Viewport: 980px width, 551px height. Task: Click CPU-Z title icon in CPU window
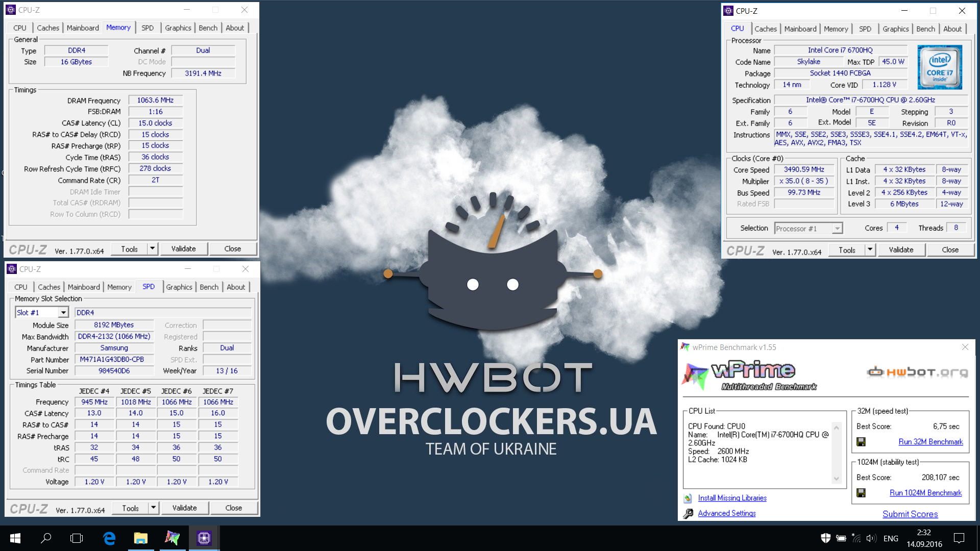(x=728, y=11)
